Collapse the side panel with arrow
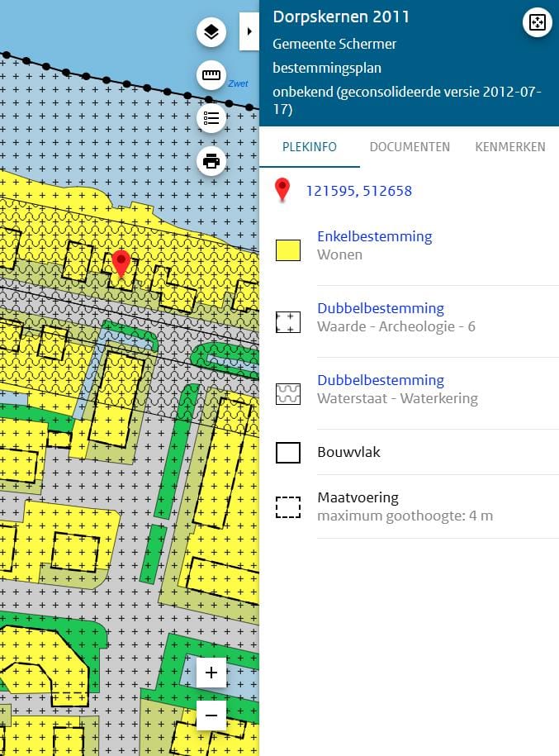The width and height of the screenshot is (559, 756). click(249, 31)
